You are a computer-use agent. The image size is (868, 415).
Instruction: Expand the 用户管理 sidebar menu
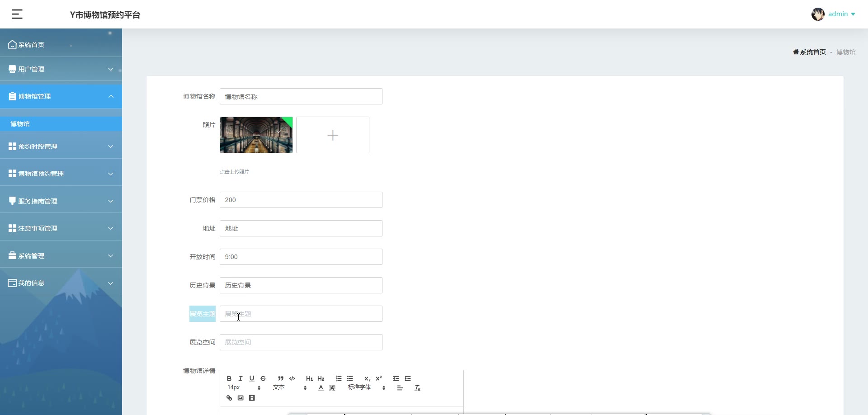pos(61,69)
